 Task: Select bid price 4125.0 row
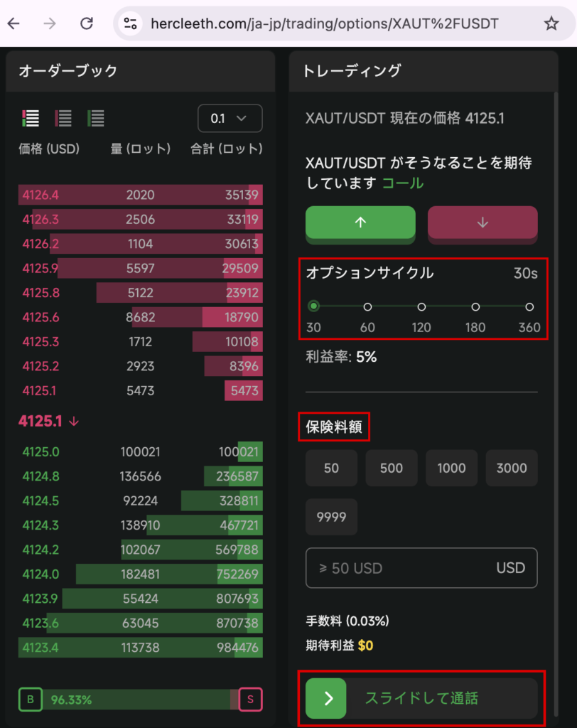pos(141,451)
